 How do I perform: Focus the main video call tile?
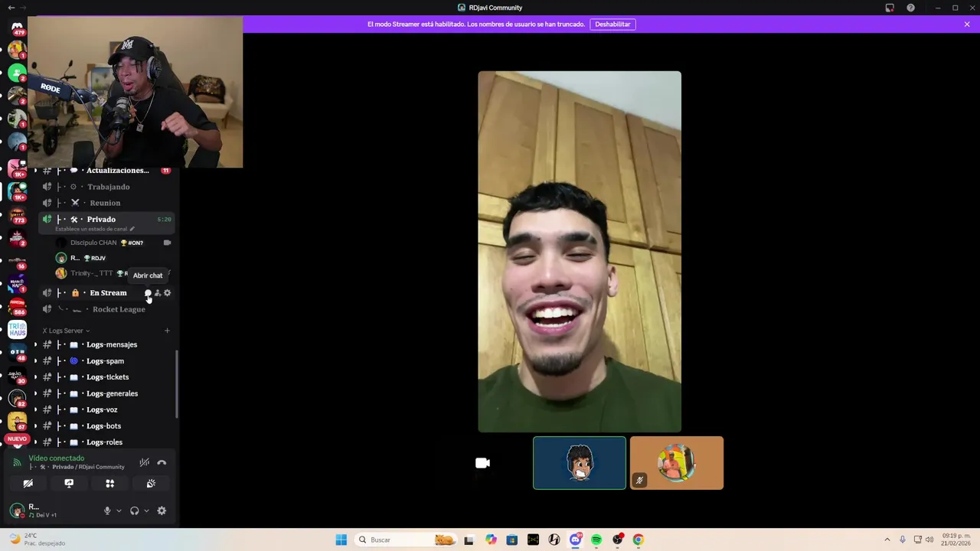pyautogui.click(x=580, y=252)
